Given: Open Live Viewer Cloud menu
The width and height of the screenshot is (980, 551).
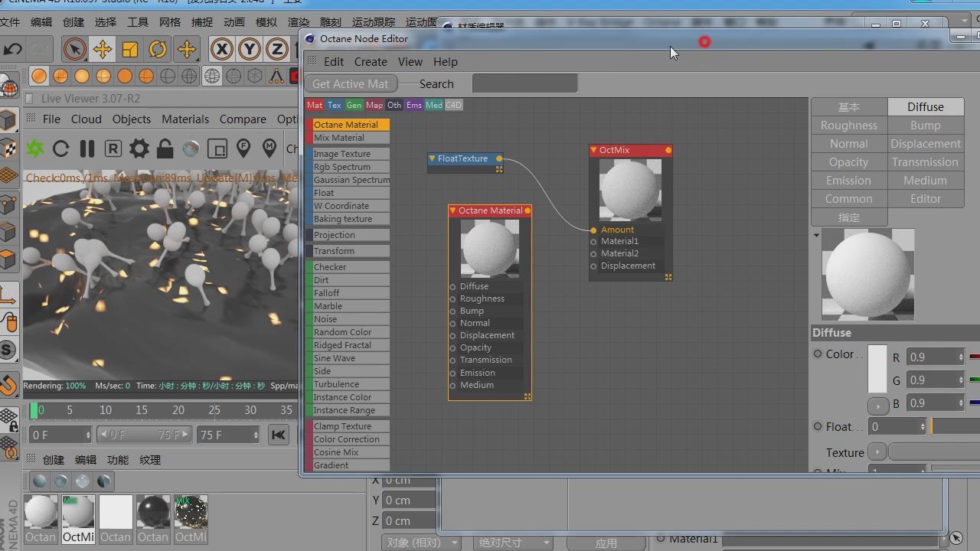Looking at the screenshot, I should click(87, 119).
